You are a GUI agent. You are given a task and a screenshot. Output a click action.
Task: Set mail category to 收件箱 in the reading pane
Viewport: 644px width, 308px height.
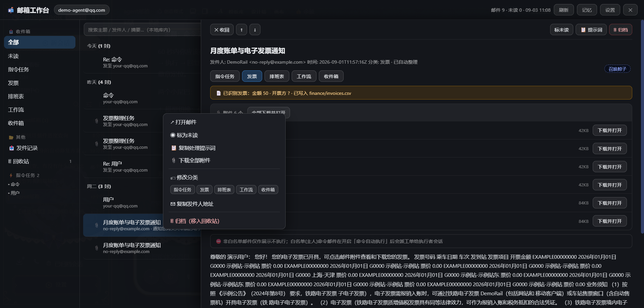coord(331,76)
